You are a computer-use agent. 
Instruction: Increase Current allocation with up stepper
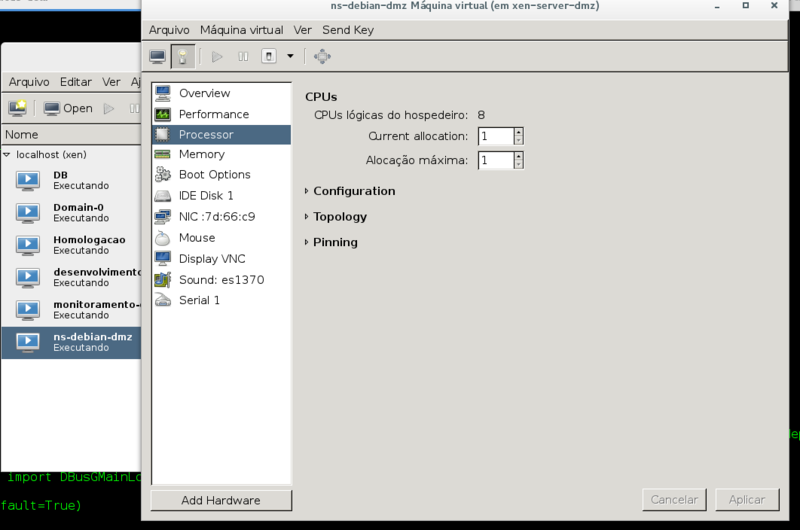point(519,132)
